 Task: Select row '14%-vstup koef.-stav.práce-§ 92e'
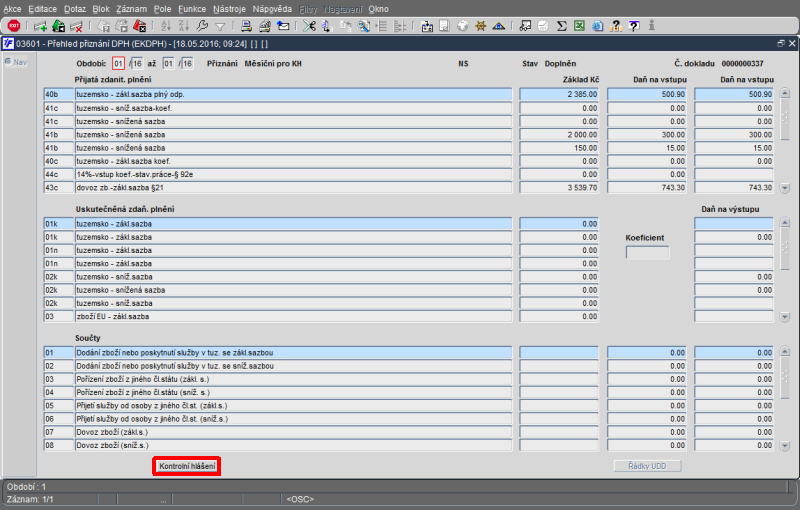(293, 174)
